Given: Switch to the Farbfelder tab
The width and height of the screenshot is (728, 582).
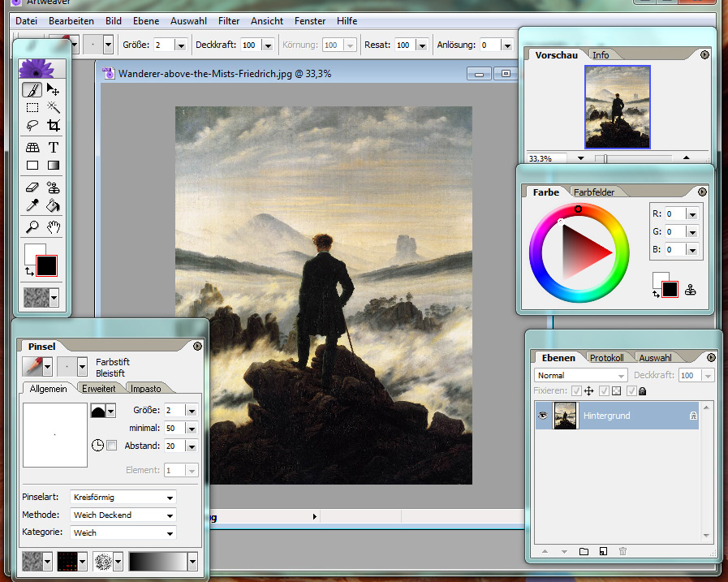Looking at the screenshot, I should (x=594, y=192).
